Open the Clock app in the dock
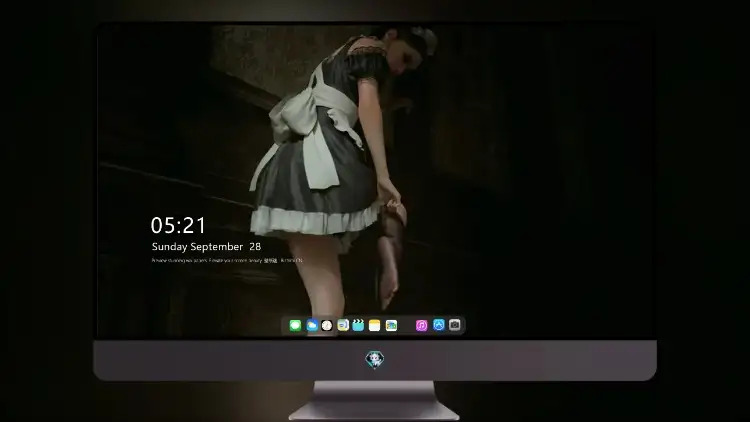Screen dimensions: 750x422 click(x=327, y=325)
